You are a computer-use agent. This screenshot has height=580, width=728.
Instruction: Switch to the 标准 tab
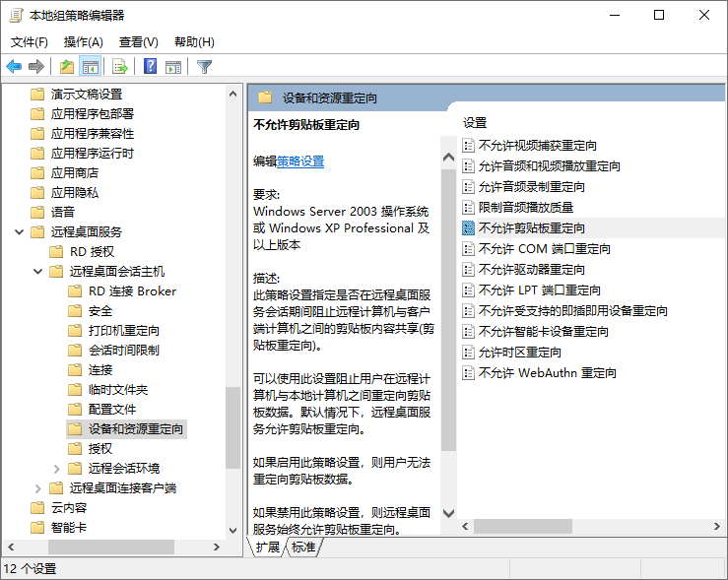point(303,548)
